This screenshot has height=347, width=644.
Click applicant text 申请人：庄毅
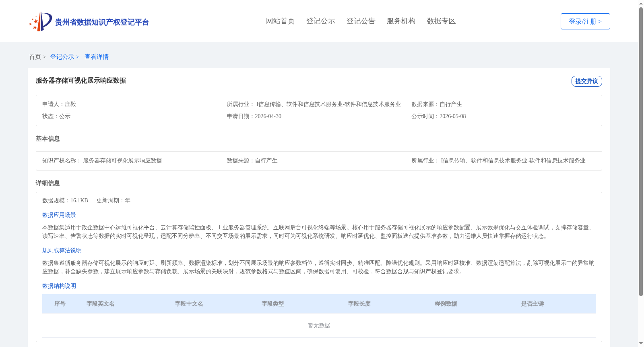59,104
